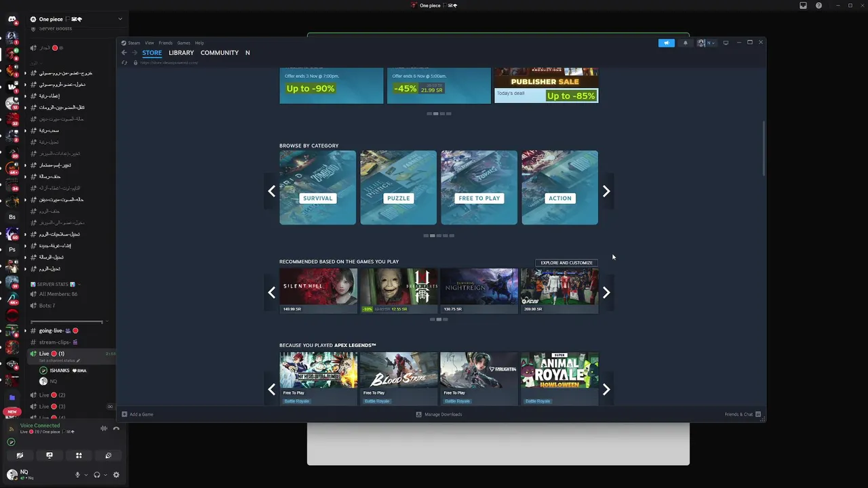Viewport: 868px width, 488px height.
Task: Share your screen in Discord
Action: [50, 455]
